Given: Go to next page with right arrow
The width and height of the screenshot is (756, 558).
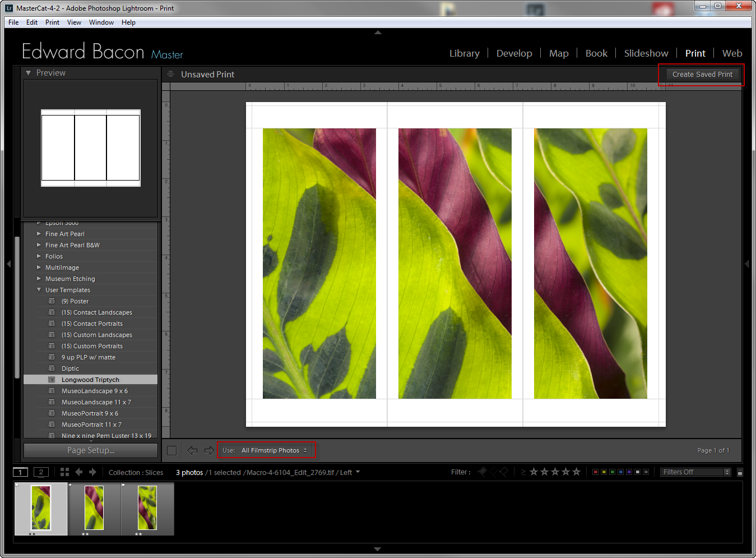Looking at the screenshot, I should pos(209,450).
